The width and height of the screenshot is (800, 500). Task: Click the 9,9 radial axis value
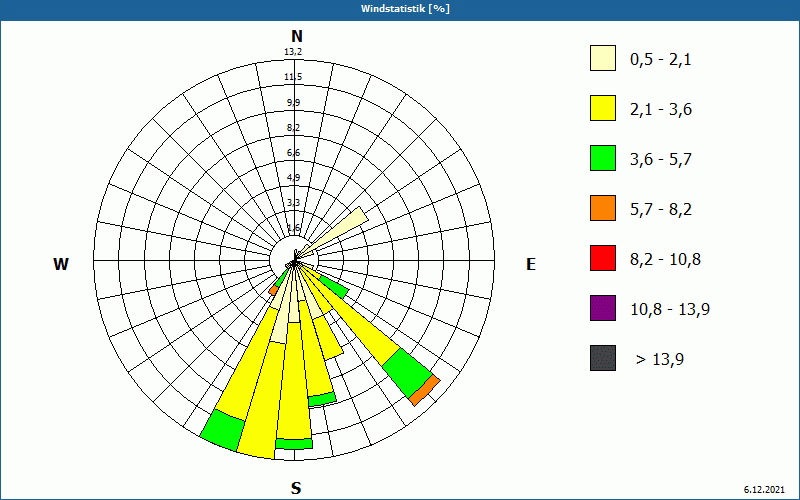tap(293, 103)
